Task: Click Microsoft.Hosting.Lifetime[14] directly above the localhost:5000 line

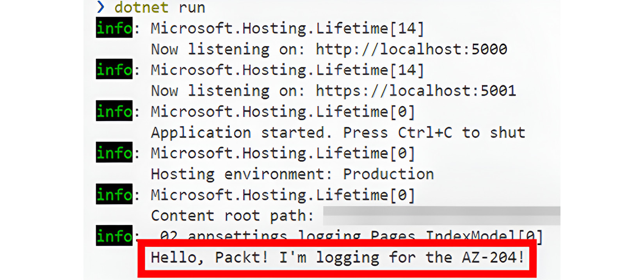Action: pos(288,29)
